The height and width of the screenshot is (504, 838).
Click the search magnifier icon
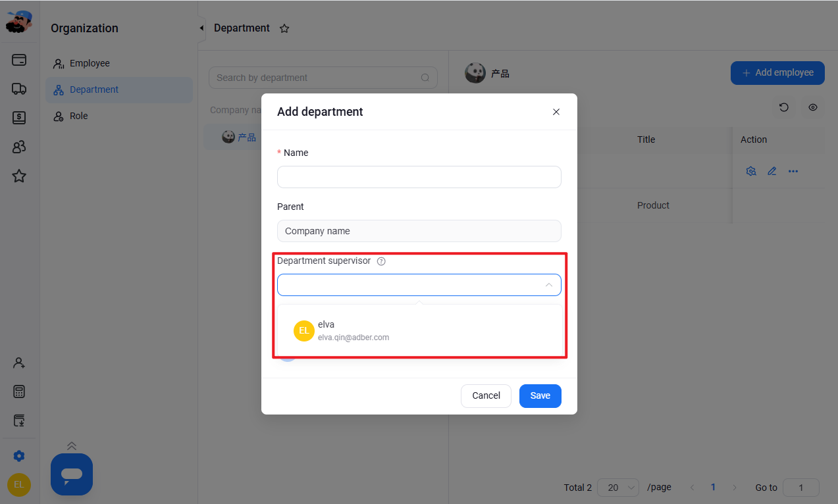coord(425,78)
